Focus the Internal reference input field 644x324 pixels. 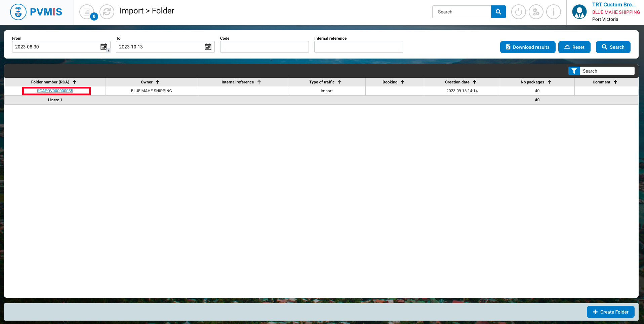358,47
